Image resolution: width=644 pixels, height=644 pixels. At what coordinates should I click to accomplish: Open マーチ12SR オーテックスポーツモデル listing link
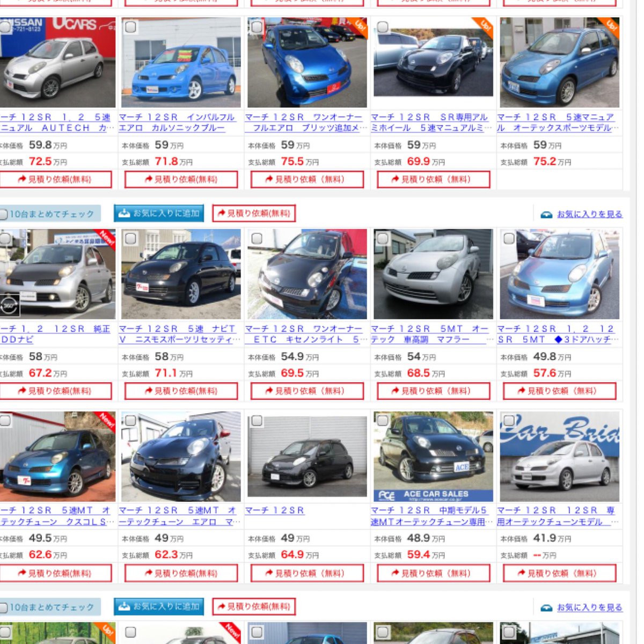pos(558,122)
